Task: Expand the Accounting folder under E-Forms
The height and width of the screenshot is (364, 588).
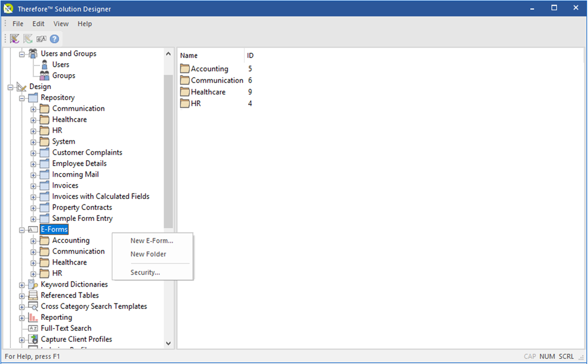Action: 32,240
